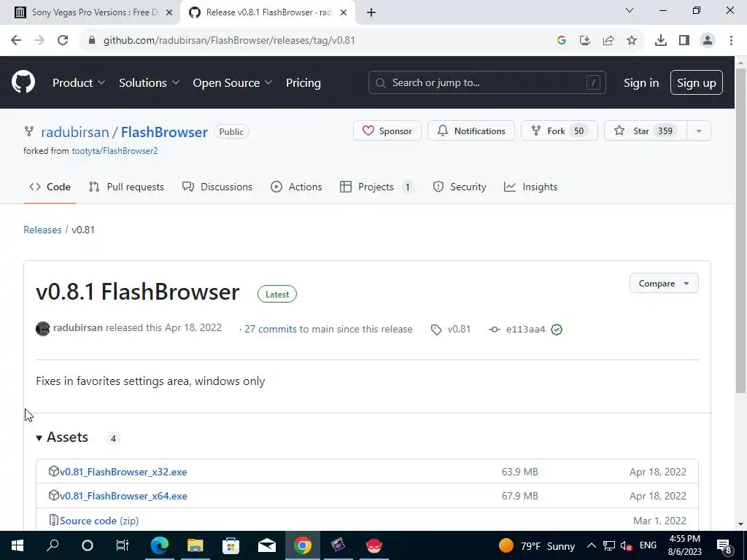Image resolution: width=747 pixels, height=560 pixels.
Task: Download Source code (zip)
Action: tap(99, 521)
